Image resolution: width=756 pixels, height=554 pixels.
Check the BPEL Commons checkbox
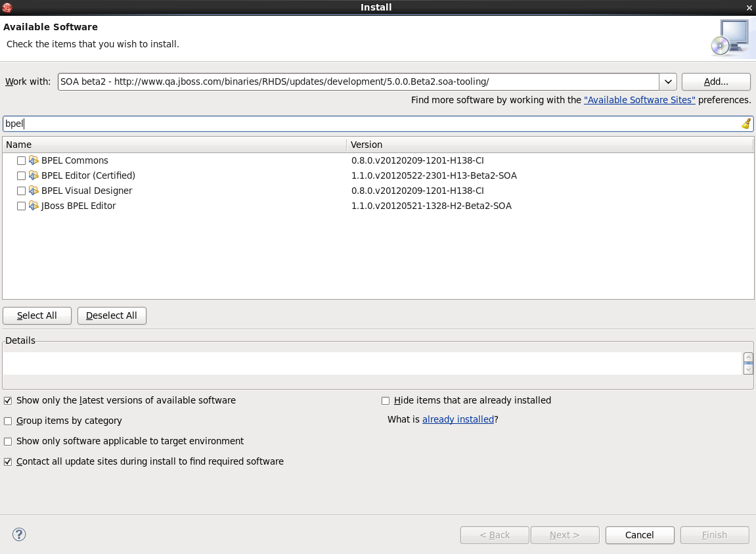click(x=22, y=160)
